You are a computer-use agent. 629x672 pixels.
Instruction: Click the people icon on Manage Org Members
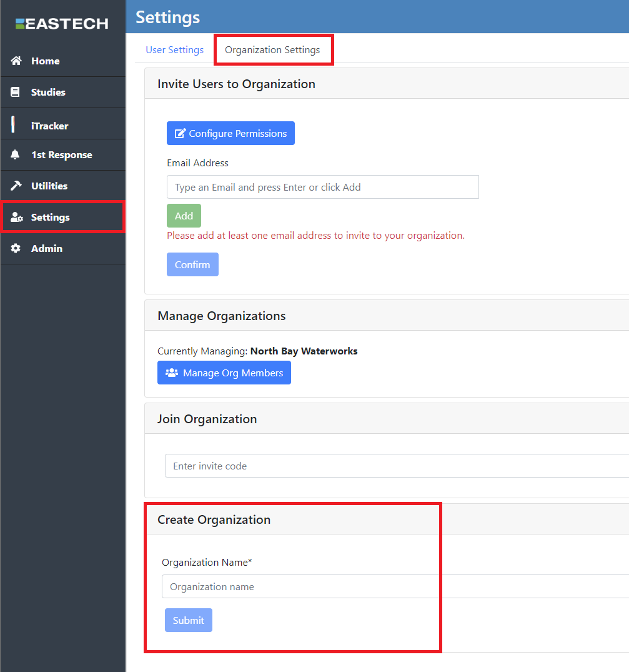click(171, 373)
